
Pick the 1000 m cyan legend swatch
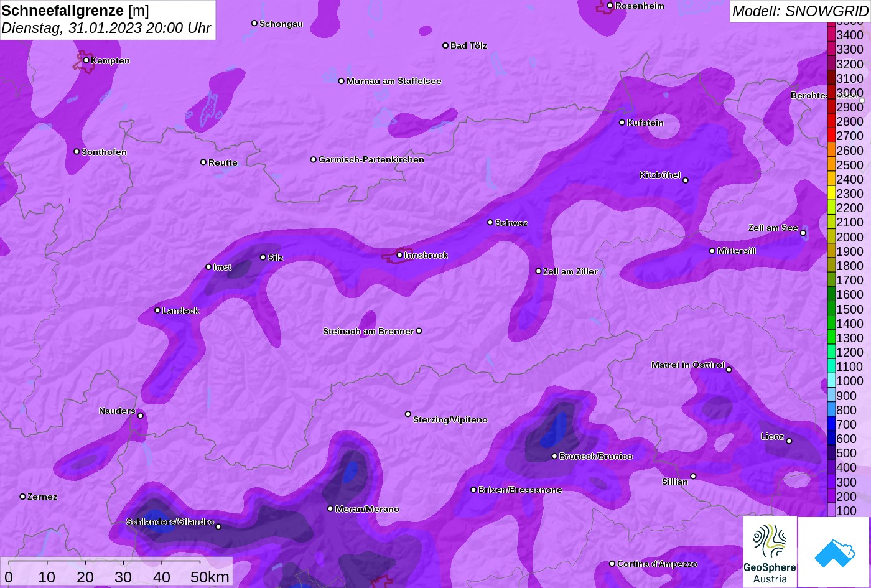pyautogui.click(x=831, y=381)
